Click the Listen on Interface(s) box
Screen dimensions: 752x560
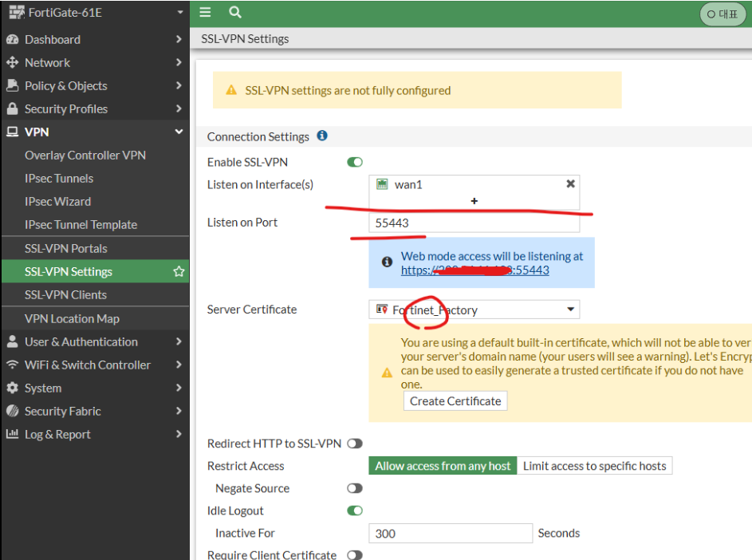coord(474,192)
